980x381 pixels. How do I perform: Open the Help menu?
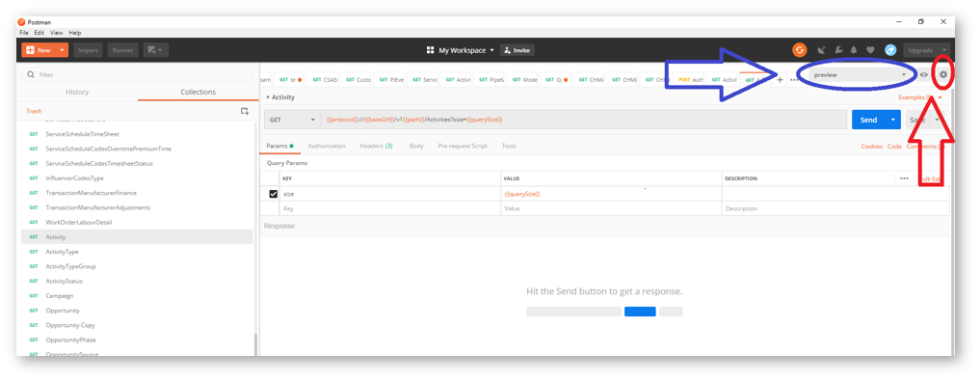click(75, 33)
